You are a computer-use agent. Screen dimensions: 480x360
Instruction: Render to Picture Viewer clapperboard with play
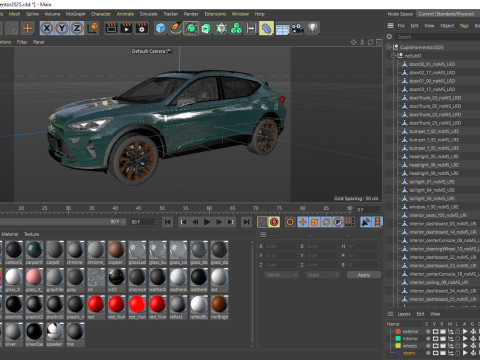click(x=126, y=28)
